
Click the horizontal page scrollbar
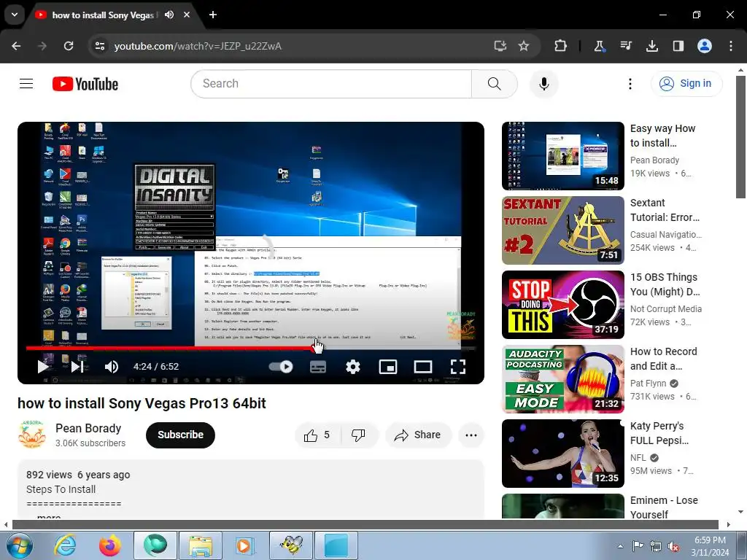click(x=367, y=524)
